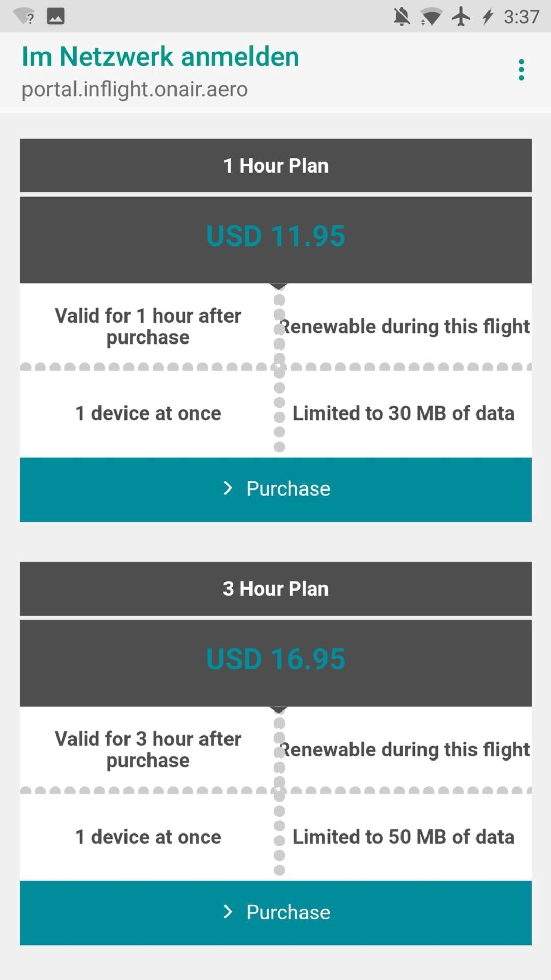Screen dimensions: 551x980
Task: Select the 3 Hour Plan header
Action: [275, 589]
